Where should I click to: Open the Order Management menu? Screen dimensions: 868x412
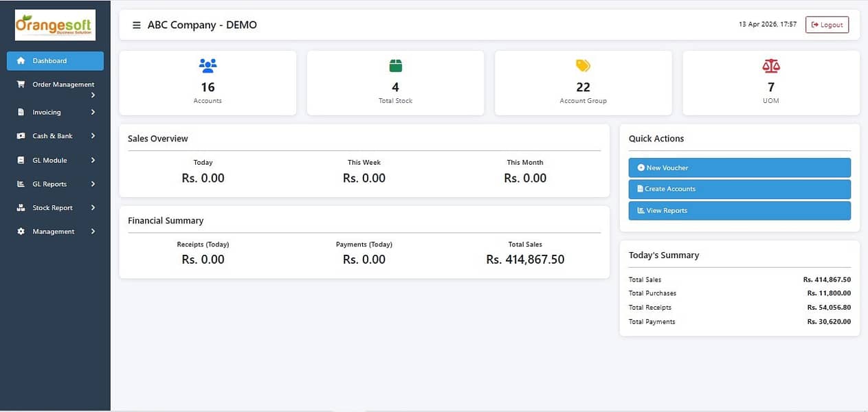[55, 89]
